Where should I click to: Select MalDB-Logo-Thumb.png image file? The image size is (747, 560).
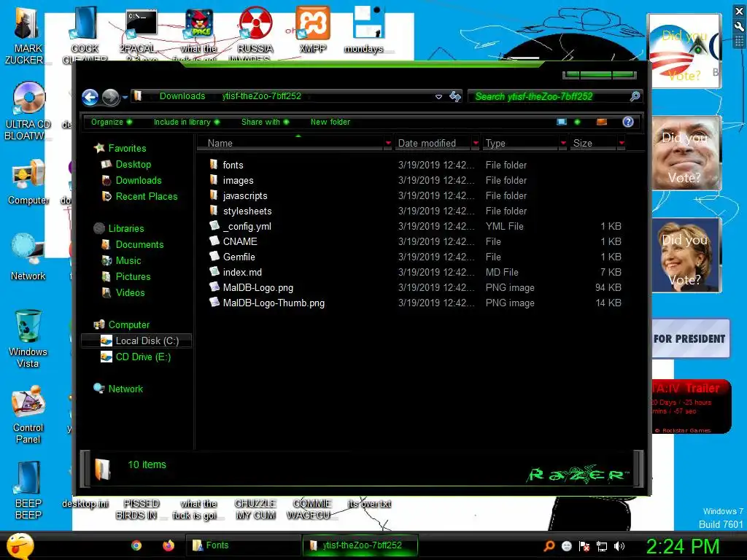[274, 303]
